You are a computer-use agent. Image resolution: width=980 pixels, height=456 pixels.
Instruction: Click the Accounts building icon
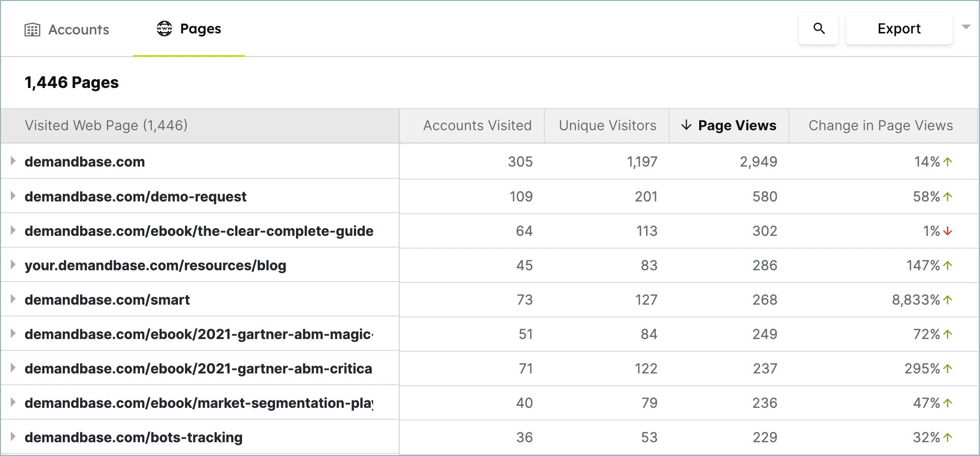(x=32, y=30)
